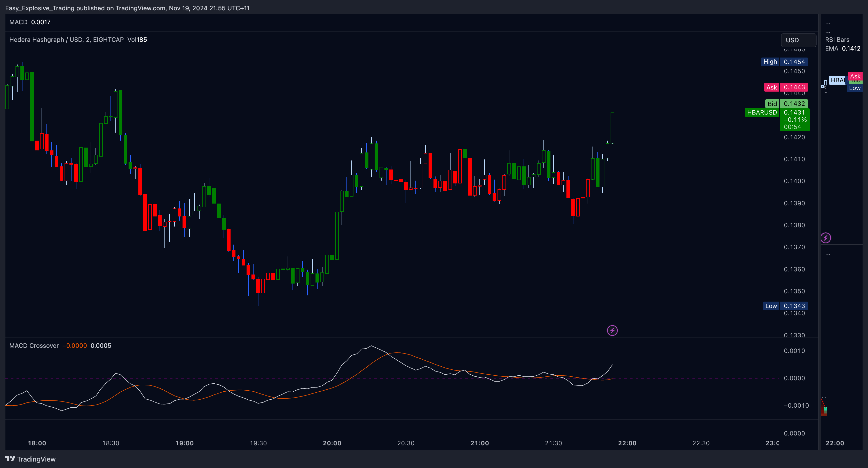Viewport: 868px width, 468px height.
Task: Click the 0.1431 last price box
Action: 794,119
